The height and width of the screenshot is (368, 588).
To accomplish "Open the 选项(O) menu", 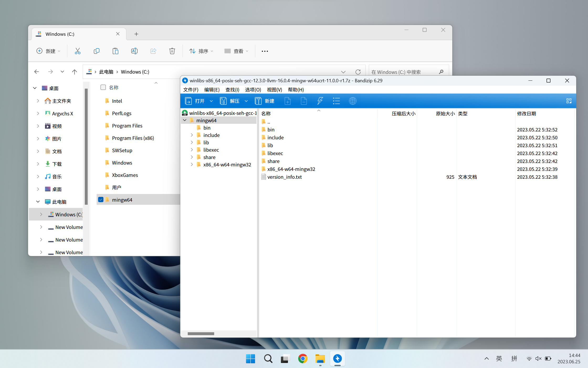I will click(x=253, y=90).
